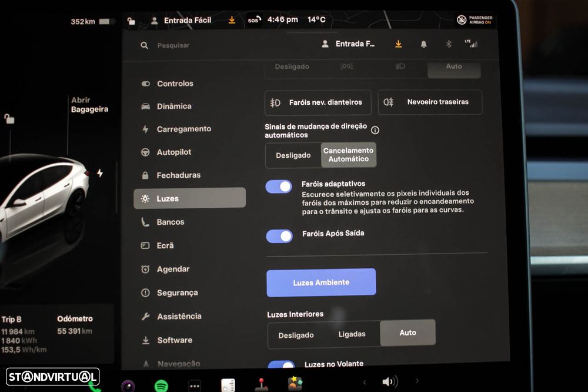Tap the 14°C temperature reading
The height and width of the screenshot is (392, 588).
[x=316, y=19]
